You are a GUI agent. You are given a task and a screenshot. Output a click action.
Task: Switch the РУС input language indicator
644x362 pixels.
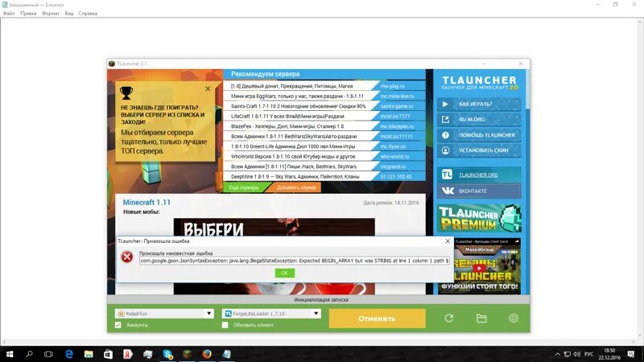click(x=589, y=354)
